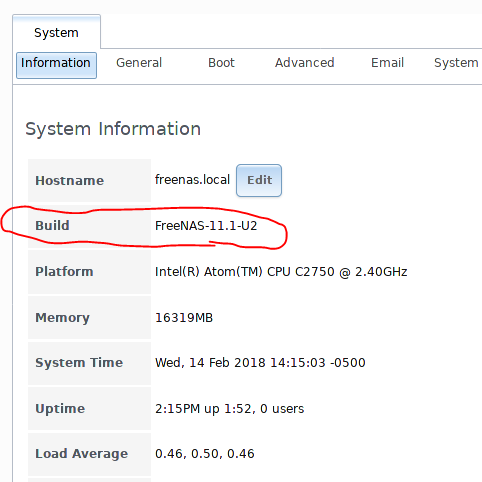Click the uptime value with 0 users
The height and width of the screenshot is (482, 482).
coord(229,409)
